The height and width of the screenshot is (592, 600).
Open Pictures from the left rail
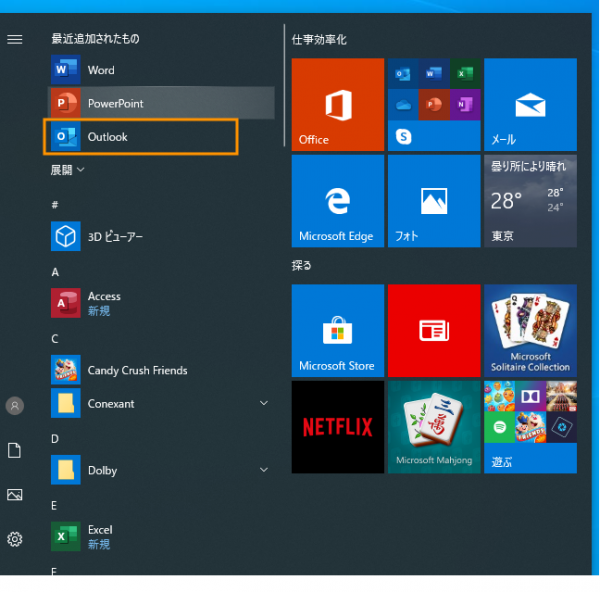15,495
